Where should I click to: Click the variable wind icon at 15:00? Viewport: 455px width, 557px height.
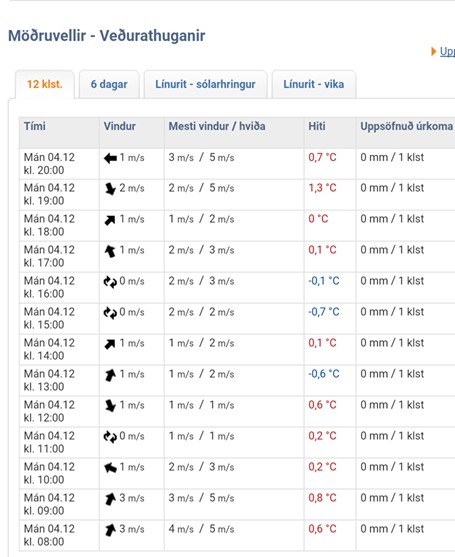(x=110, y=313)
